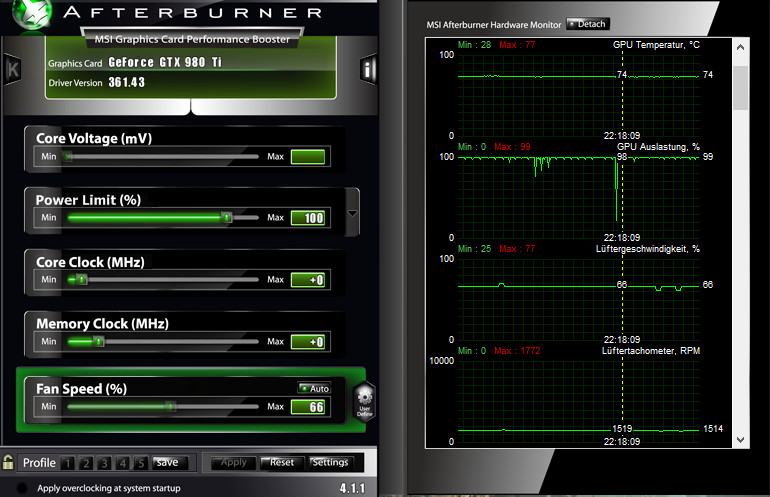This screenshot has width=770, height=497.
Task: Select profile slot 5
Action: click(140, 463)
